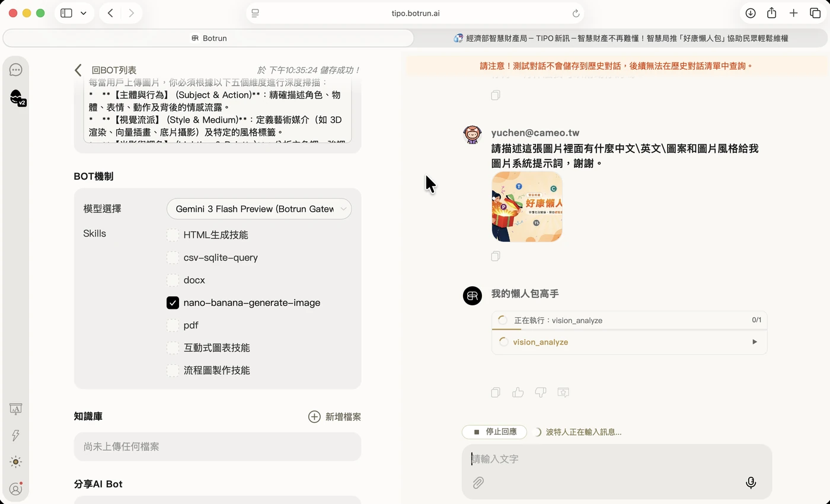830x504 pixels.
Task: Open Safari sidebar dropdown chevron
Action: tap(83, 13)
